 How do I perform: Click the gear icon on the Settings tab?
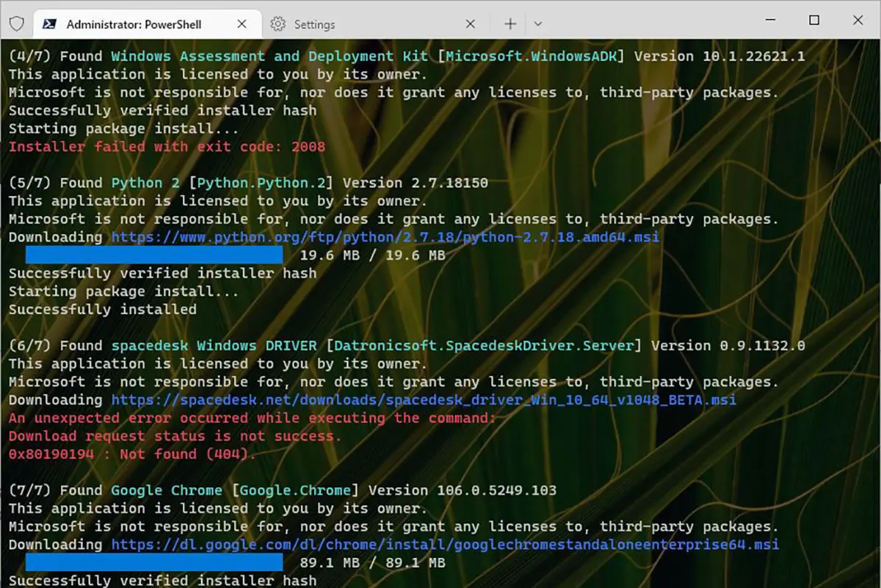278,24
